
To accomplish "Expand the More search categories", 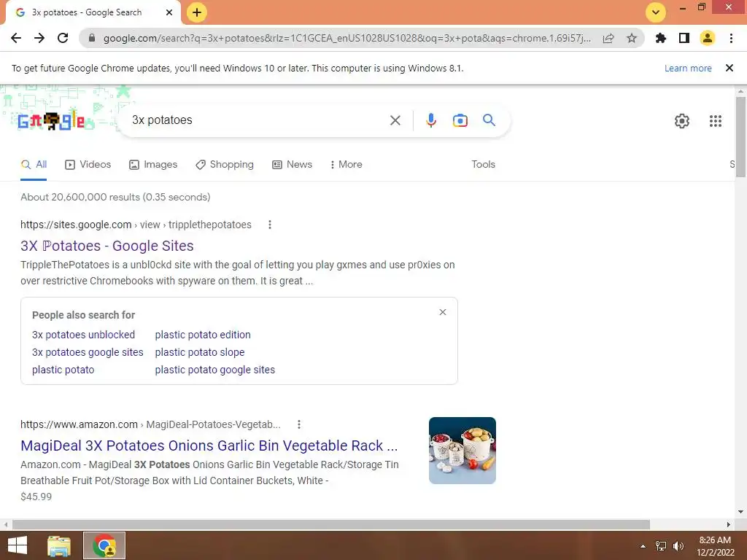I will pyautogui.click(x=347, y=164).
